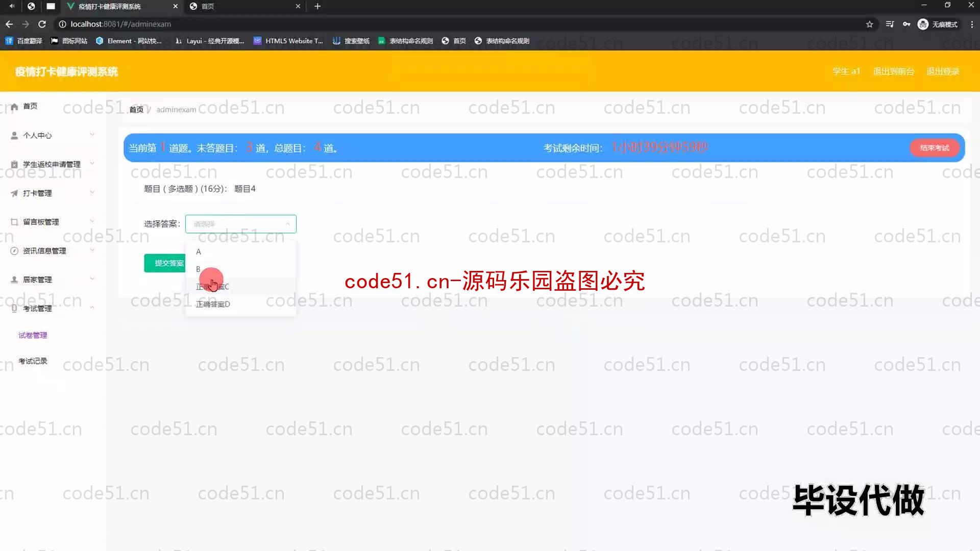
Task: Expand 居家管理 sidebar menu
Action: click(51, 279)
